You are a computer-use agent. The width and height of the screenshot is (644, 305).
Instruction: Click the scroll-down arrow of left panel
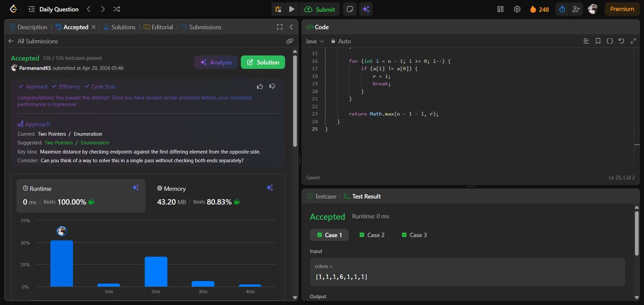point(295,297)
